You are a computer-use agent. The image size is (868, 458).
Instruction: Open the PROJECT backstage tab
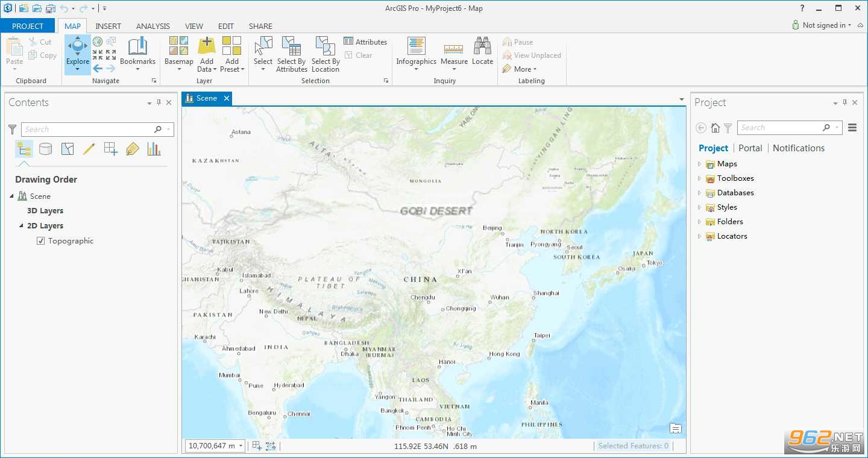pyautogui.click(x=28, y=26)
